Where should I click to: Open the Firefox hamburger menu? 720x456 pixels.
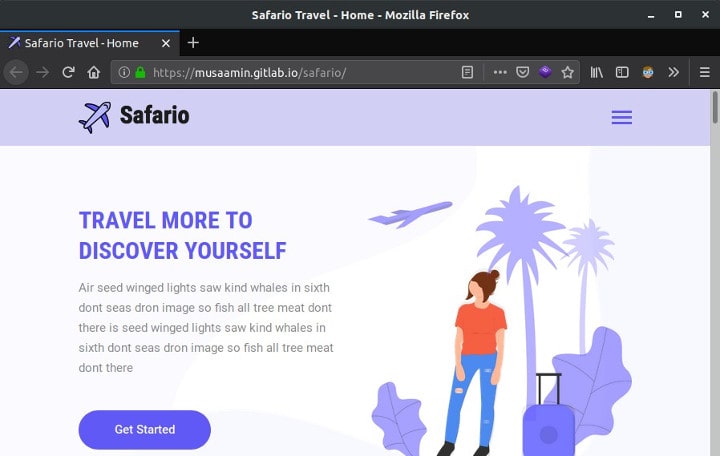pyautogui.click(x=704, y=72)
